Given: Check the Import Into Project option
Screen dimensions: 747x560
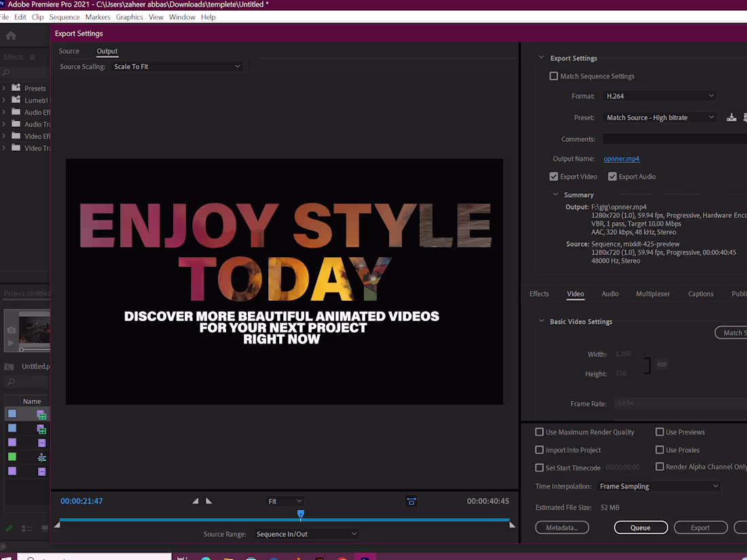Looking at the screenshot, I should (x=539, y=450).
